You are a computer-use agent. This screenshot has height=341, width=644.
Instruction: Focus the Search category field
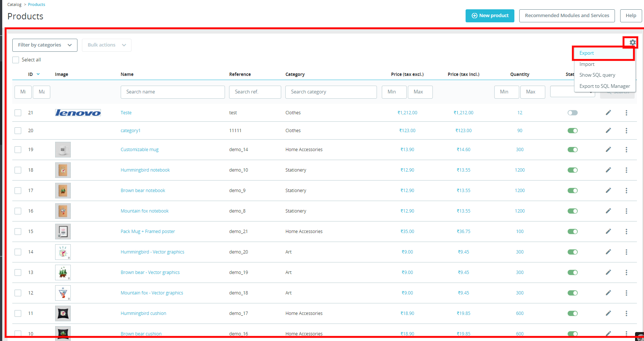click(331, 92)
